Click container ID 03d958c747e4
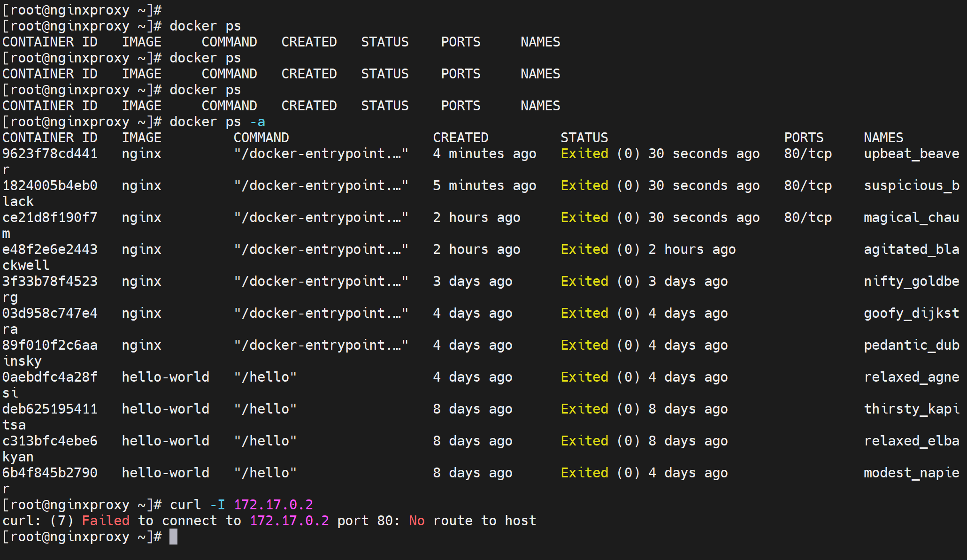 click(x=50, y=313)
